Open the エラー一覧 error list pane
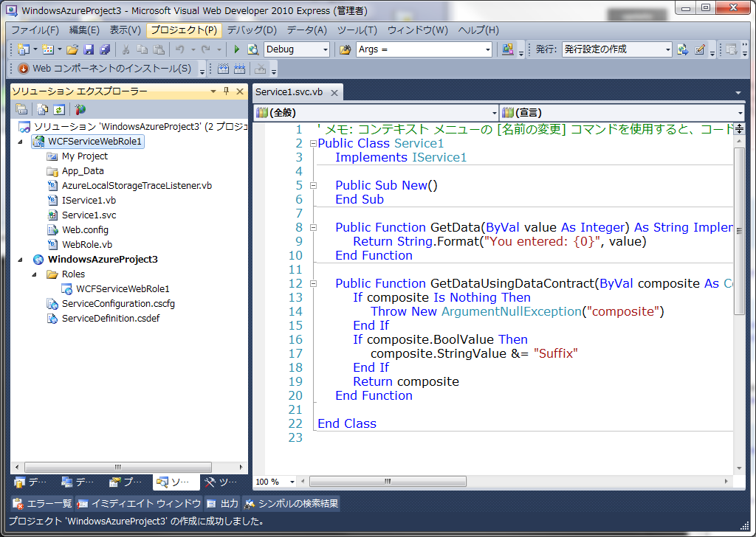756x537 pixels. (x=42, y=504)
